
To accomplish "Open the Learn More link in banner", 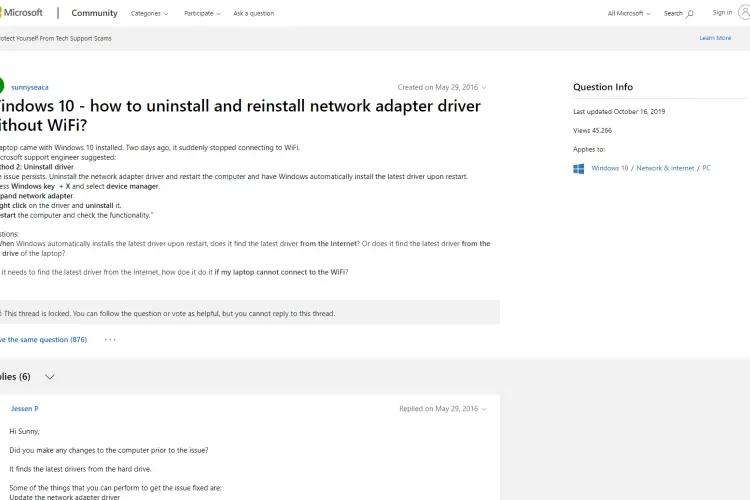I will [x=715, y=38].
